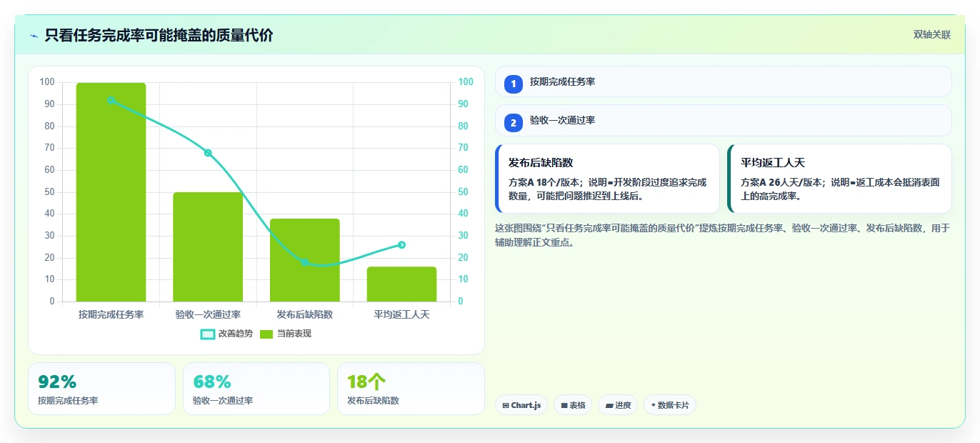980x443 pixels.
Task: Click the 当前表现 green legend swatch
Action: coord(266,334)
